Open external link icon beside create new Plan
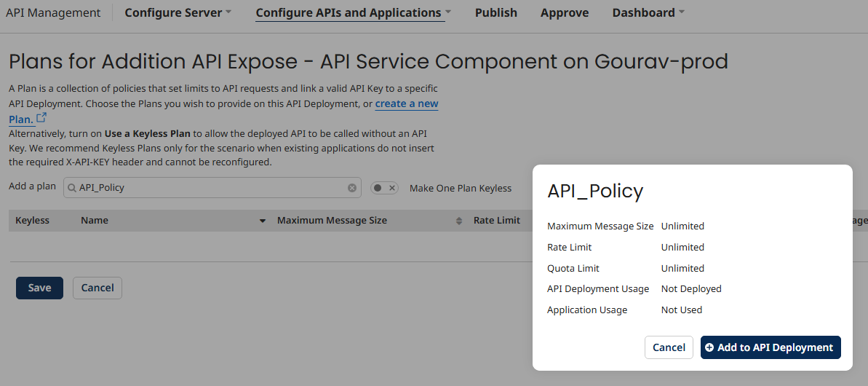This screenshot has height=386, width=868. (41, 118)
